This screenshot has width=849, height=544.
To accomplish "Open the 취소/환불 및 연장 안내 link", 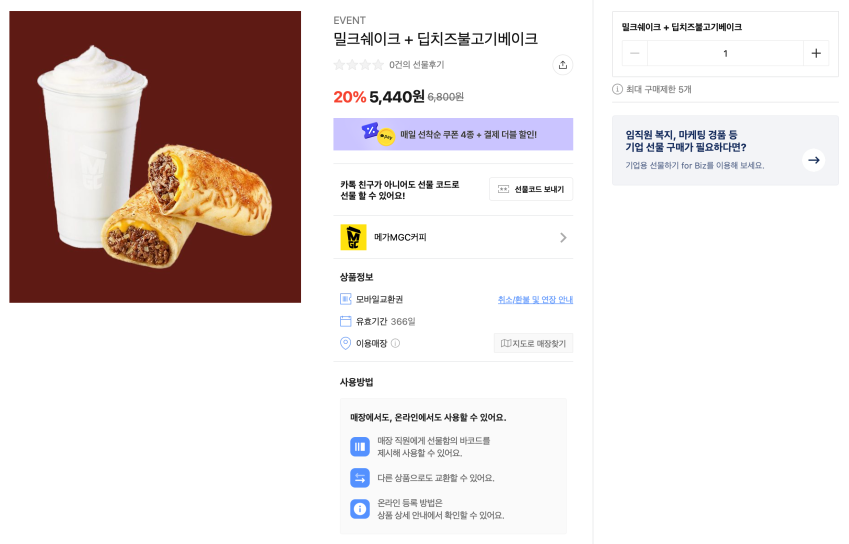I will [535, 299].
